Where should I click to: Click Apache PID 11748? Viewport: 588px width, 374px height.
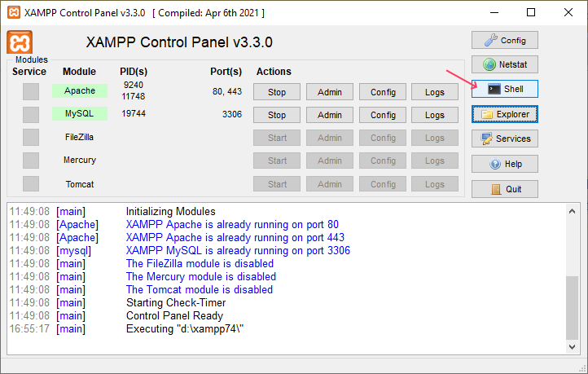133,96
